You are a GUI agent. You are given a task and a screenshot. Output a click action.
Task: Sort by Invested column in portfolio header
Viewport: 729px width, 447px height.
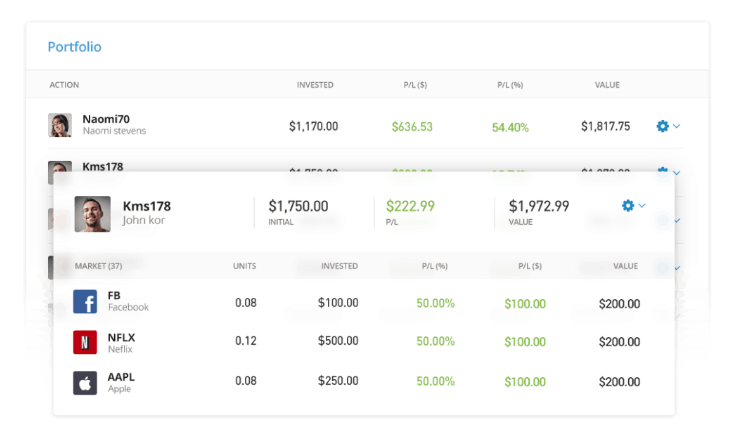click(x=315, y=85)
